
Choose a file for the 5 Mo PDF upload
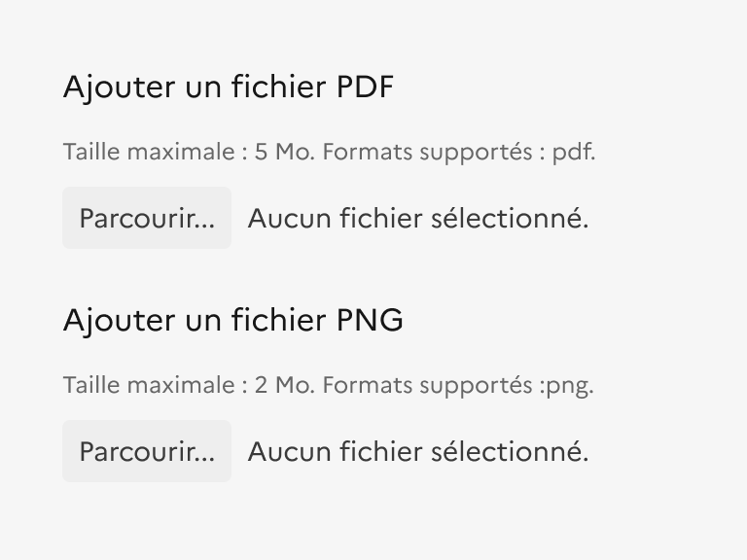[147, 219]
